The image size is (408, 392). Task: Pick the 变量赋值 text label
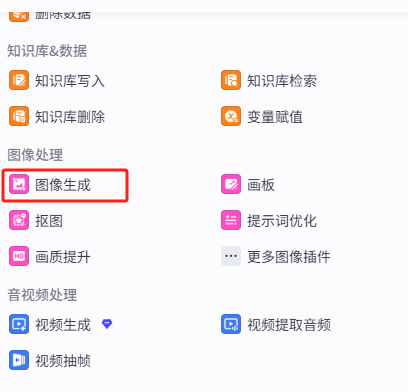pos(275,117)
